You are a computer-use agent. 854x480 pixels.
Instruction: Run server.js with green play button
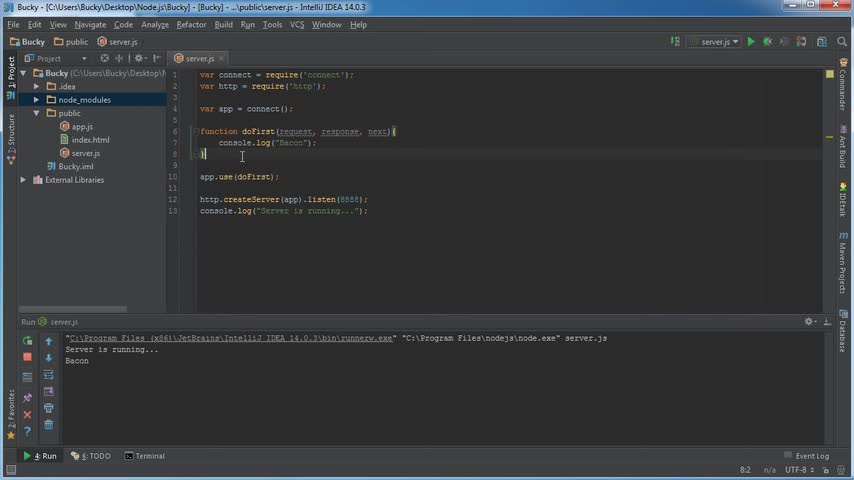pos(751,41)
